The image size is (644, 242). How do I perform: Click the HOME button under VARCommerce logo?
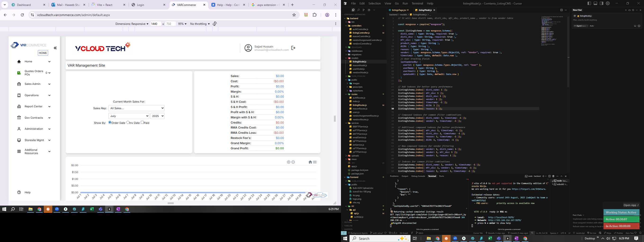click(43, 53)
